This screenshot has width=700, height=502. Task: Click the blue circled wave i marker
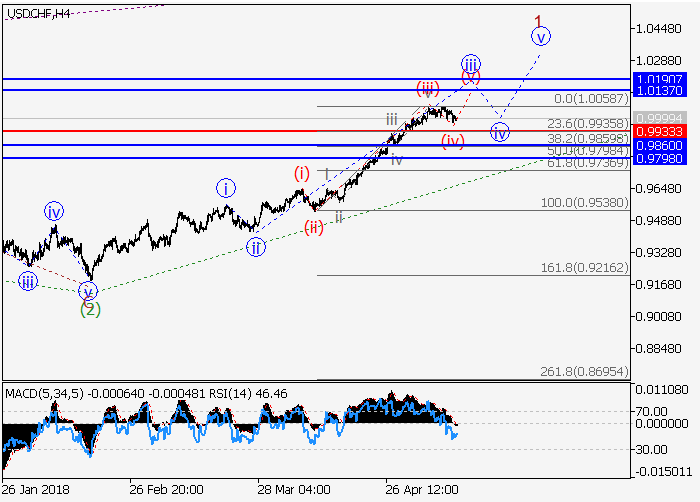pyautogui.click(x=227, y=188)
